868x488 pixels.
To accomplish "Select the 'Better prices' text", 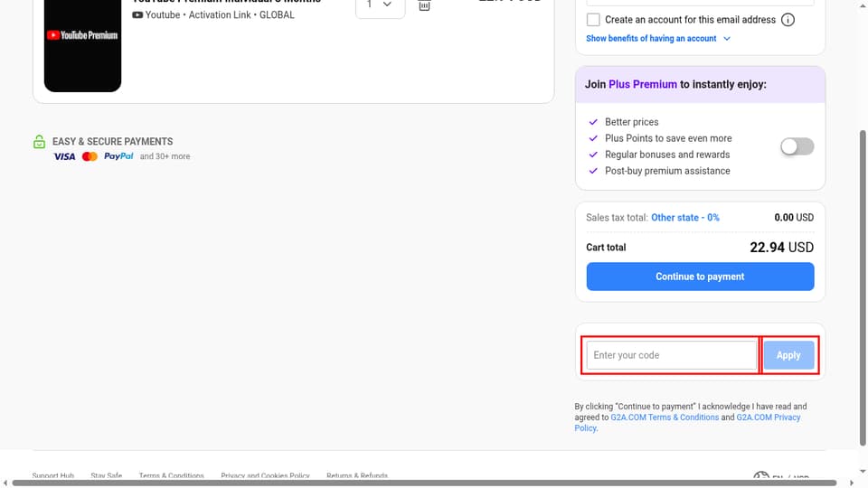I will pos(632,122).
